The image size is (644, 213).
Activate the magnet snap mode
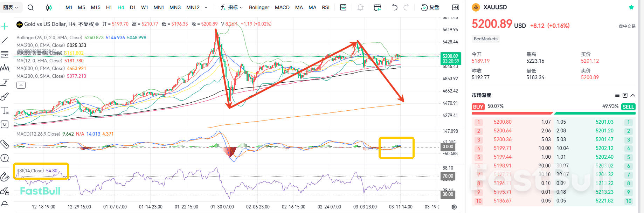[5, 177]
